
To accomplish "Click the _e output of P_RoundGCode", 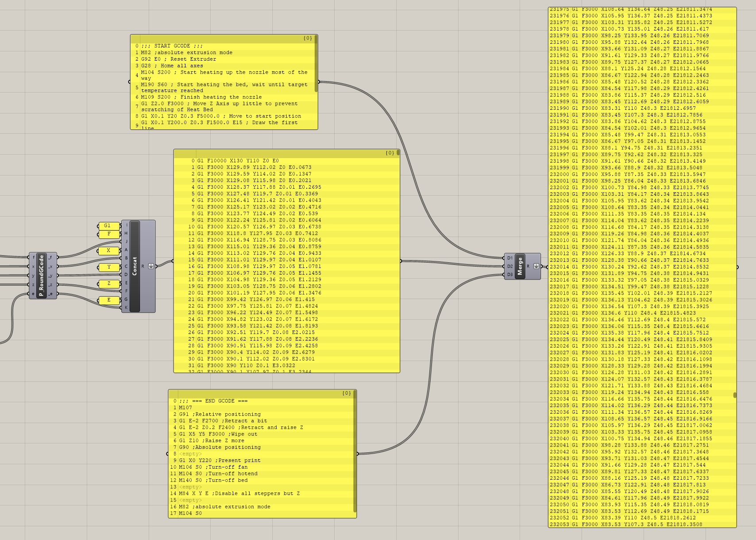I will (51, 294).
